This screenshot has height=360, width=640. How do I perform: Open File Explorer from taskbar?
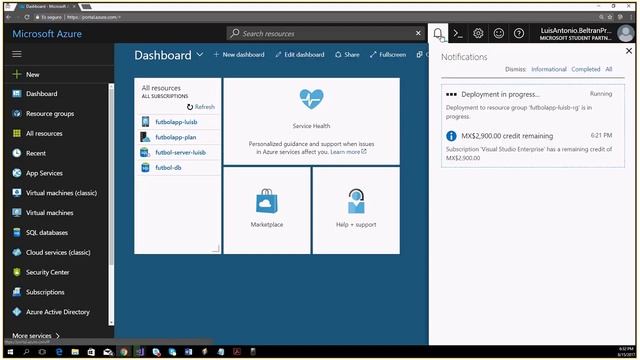point(75,352)
